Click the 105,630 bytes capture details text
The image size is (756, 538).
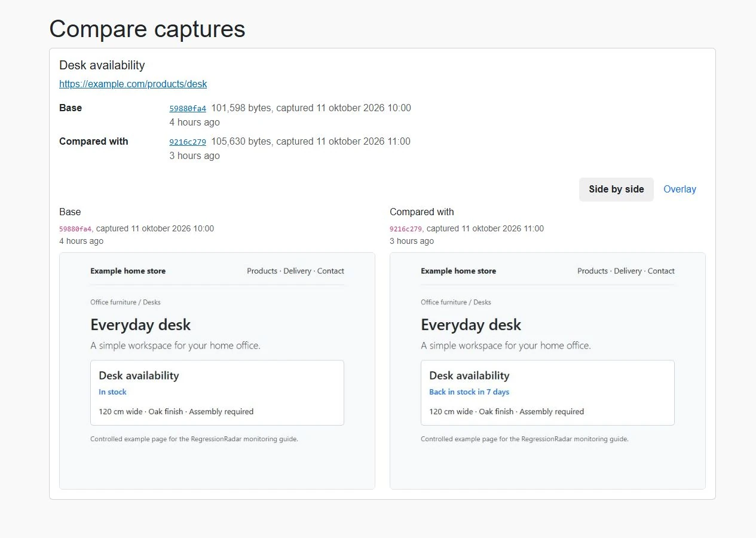(311, 142)
